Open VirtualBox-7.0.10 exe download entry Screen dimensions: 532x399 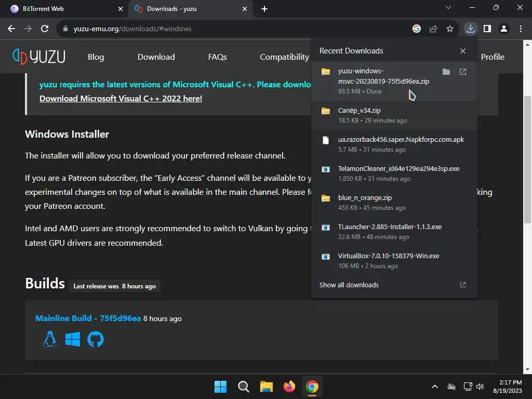pyautogui.click(x=394, y=261)
